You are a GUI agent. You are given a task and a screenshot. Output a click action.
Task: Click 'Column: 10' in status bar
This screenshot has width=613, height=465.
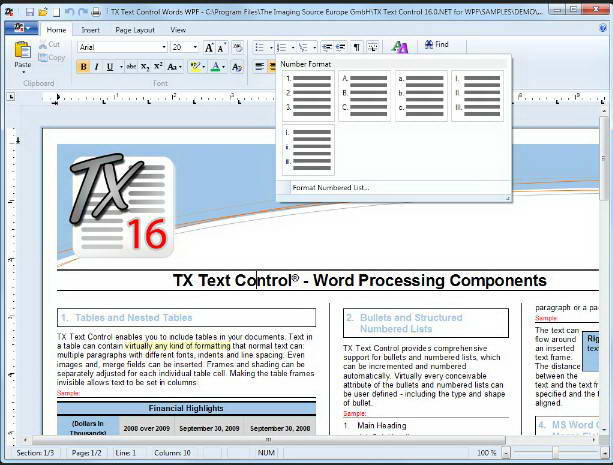point(172,453)
